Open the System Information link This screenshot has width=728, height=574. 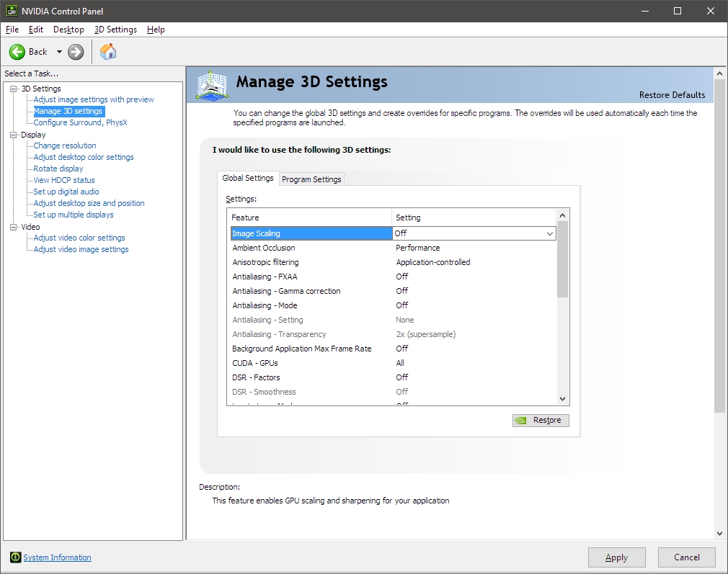57,557
